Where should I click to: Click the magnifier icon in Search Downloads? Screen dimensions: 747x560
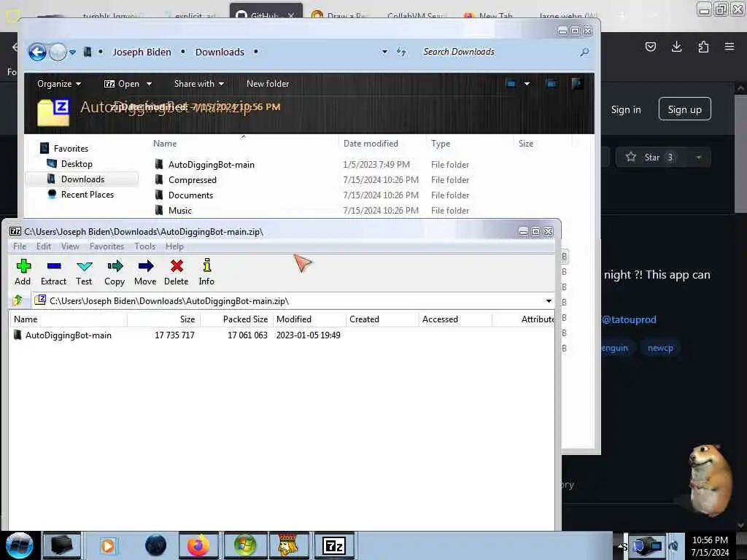(x=584, y=52)
